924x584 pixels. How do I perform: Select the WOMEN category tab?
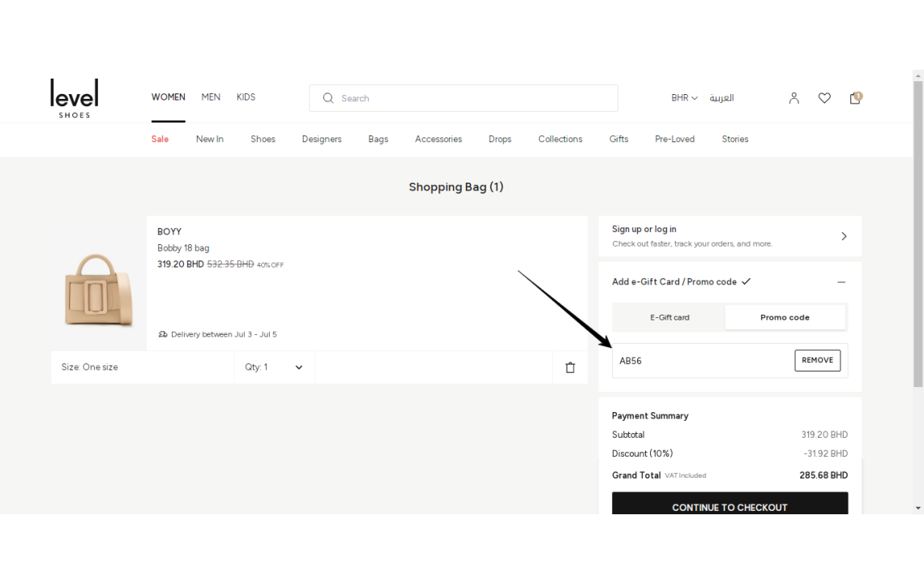tap(168, 97)
